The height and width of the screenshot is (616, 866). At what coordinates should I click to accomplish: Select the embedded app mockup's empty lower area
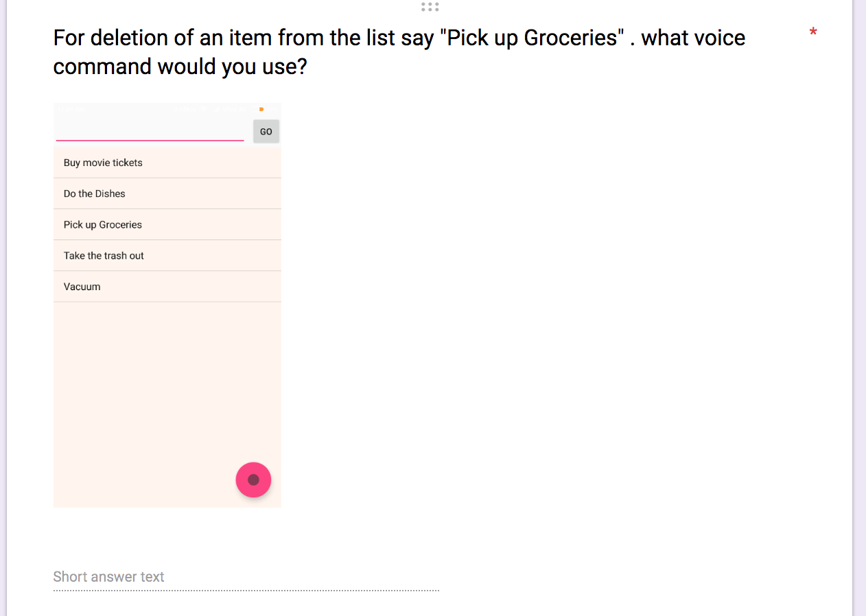pyautogui.click(x=167, y=405)
